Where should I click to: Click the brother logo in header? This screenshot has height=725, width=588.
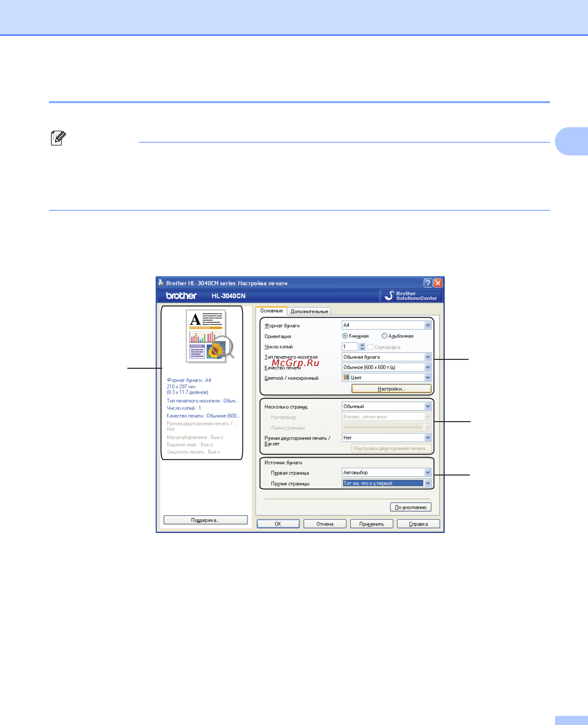181,296
